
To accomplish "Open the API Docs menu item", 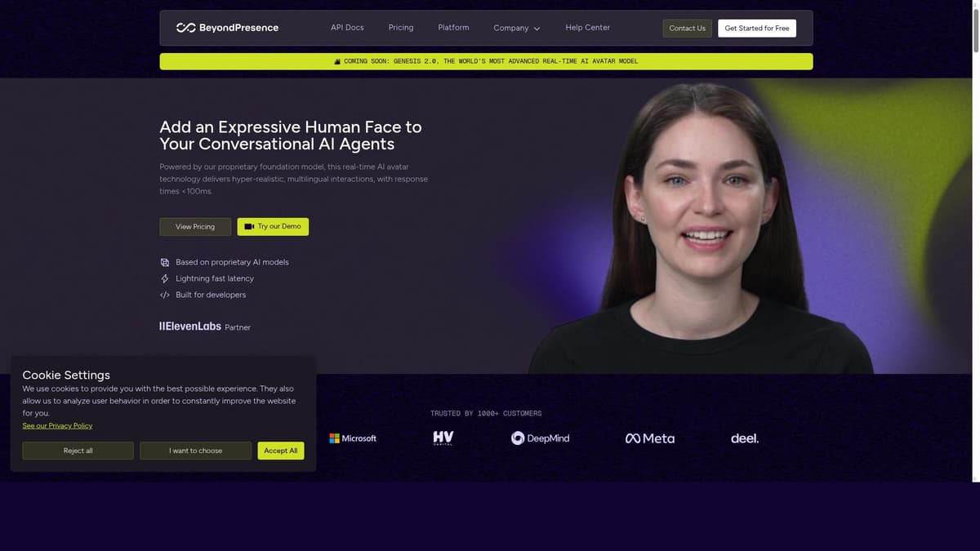I will [347, 27].
